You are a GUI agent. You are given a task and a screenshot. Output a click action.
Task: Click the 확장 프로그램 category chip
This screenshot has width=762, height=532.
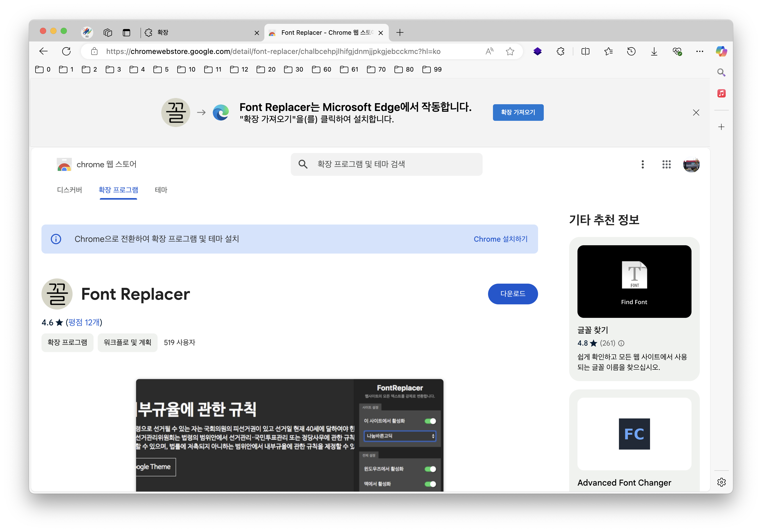[x=67, y=342]
